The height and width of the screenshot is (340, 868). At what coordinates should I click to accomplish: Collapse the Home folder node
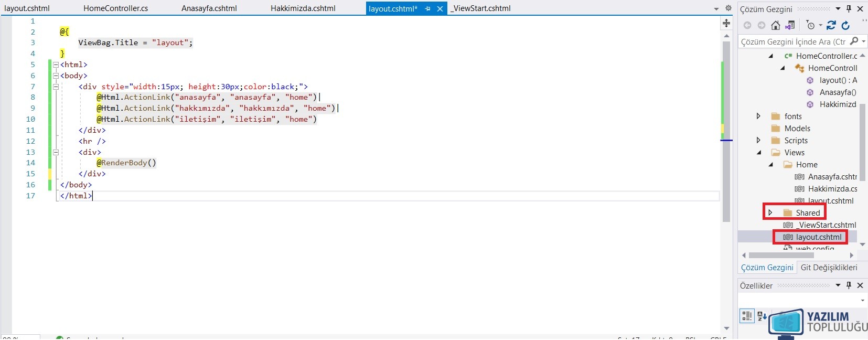pyautogui.click(x=771, y=165)
